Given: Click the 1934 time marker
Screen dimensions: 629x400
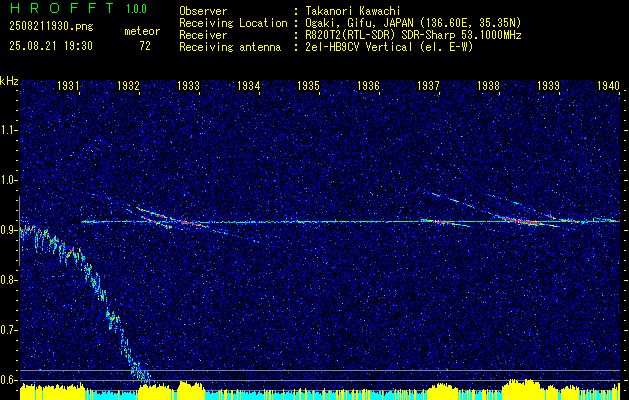Looking at the screenshot, I should [x=248, y=86].
